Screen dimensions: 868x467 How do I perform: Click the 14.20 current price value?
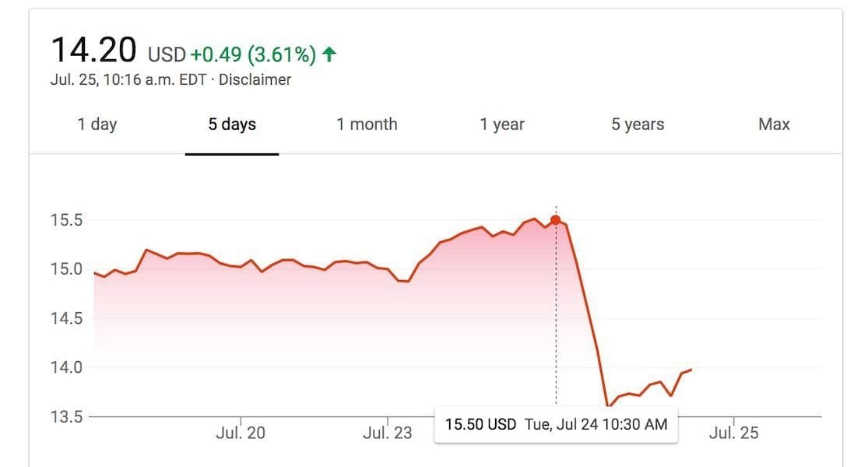[93, 51]
